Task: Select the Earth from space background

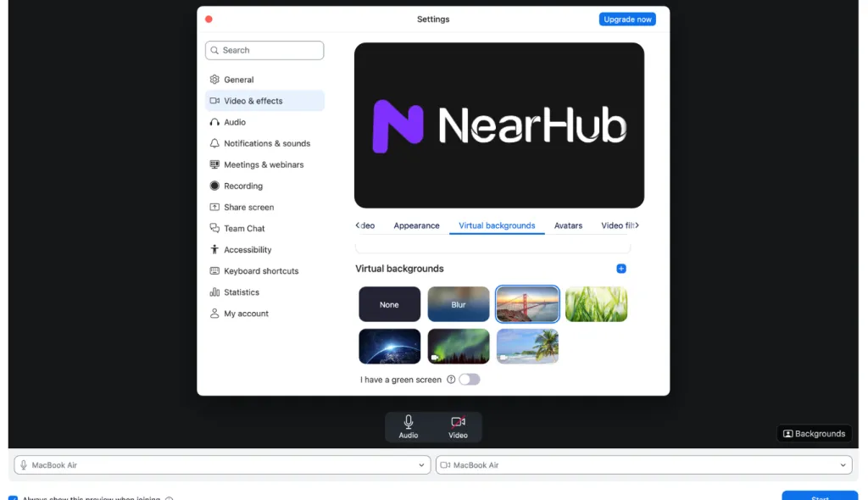Action: tap(389, 346)
